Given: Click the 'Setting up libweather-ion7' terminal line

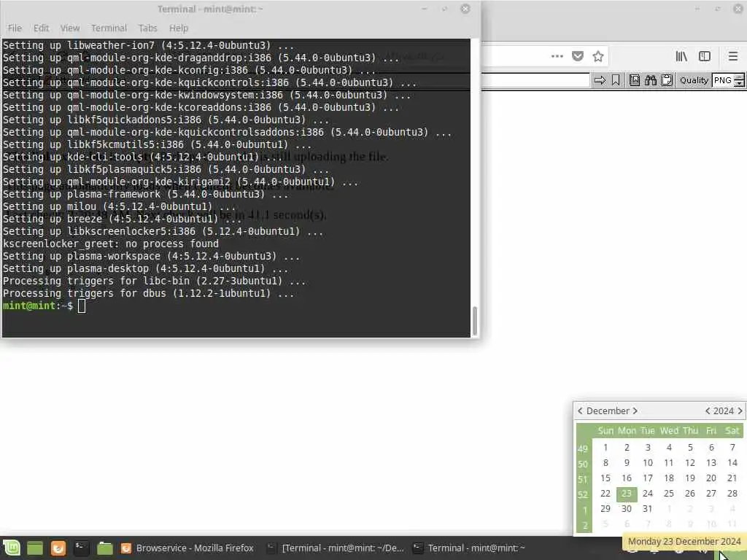Looking at the screenshot, I should 148,46.
